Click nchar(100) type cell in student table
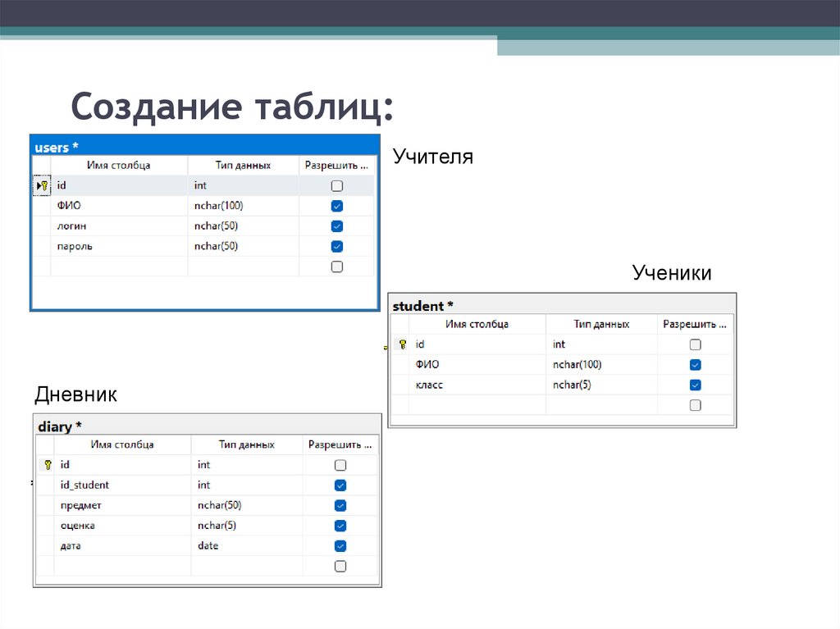840x629 pixels. (x=601, y=365)
